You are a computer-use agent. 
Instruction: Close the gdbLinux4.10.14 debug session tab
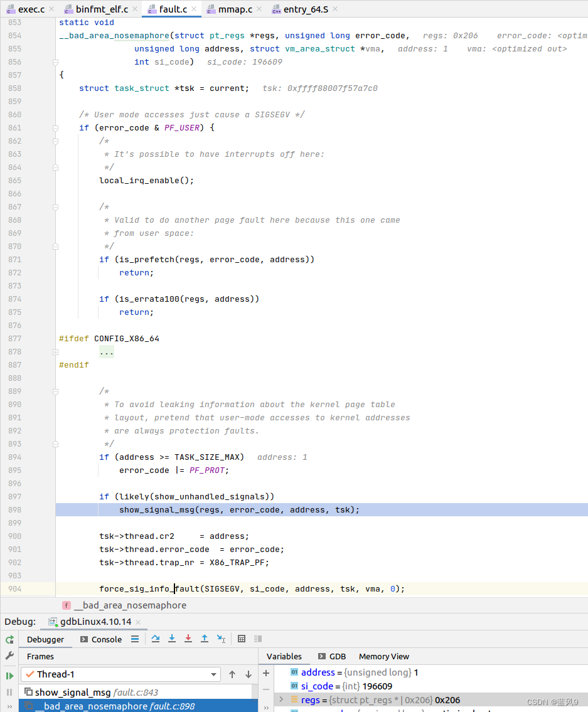tap(138, 622)
